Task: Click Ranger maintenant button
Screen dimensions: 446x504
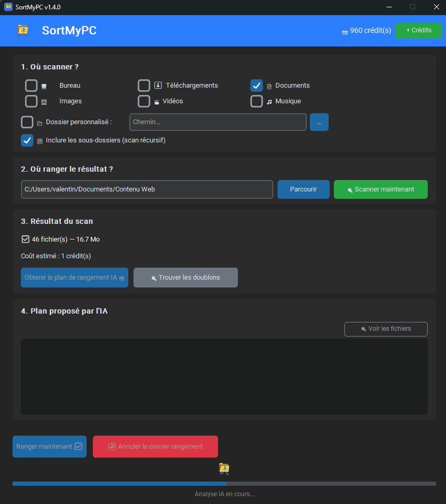Action: (x=50, y=447)
